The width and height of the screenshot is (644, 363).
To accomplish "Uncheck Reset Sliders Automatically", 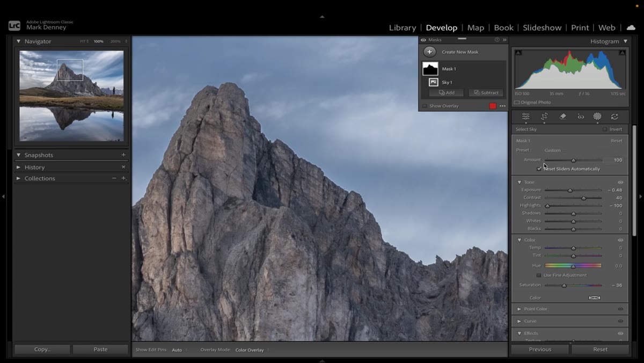I will [x=539, y=169].
